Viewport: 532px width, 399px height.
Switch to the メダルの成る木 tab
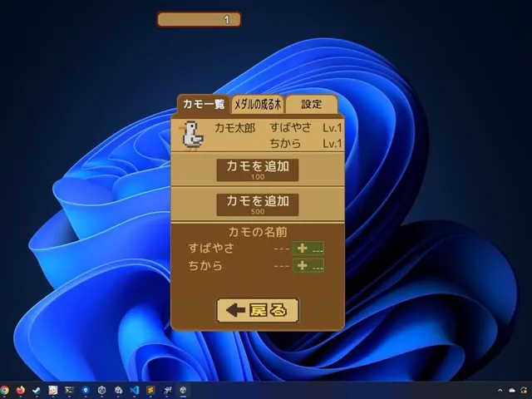click(x=258, y=105)
